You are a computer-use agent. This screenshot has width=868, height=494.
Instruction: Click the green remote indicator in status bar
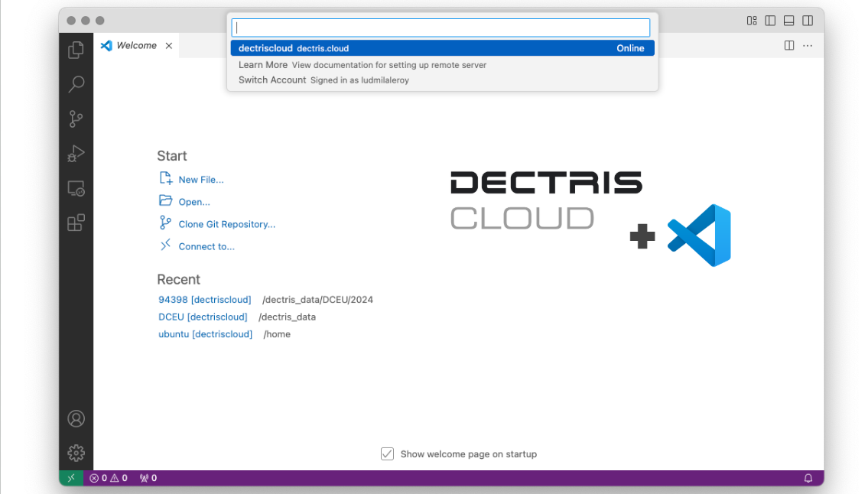pos(71,478)
